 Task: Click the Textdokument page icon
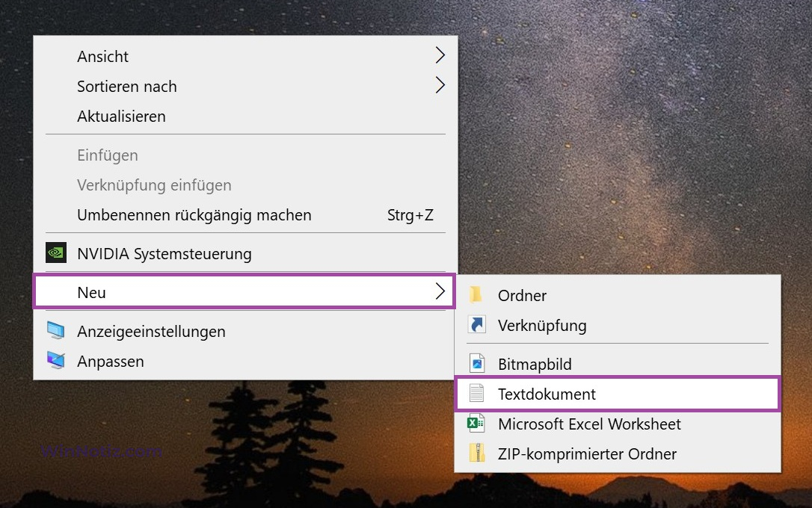point(476,394)
